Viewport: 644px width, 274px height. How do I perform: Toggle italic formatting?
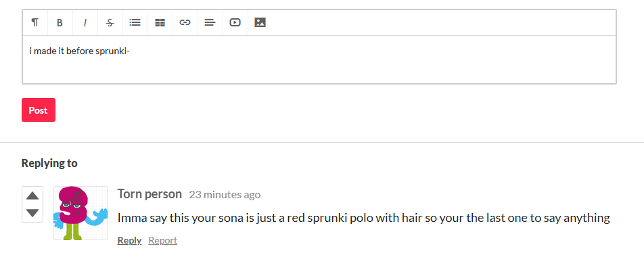click(x=85, y=22)
